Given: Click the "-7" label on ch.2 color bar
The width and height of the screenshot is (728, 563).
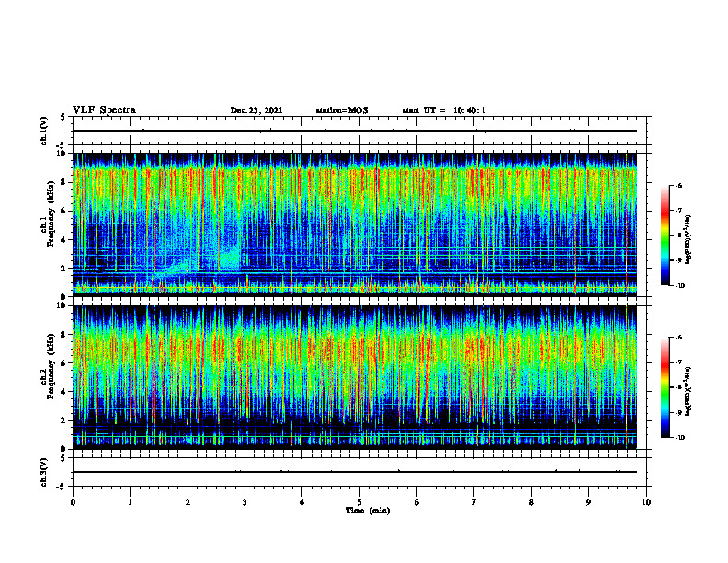Looking at the screenshot, I should 678,362.
